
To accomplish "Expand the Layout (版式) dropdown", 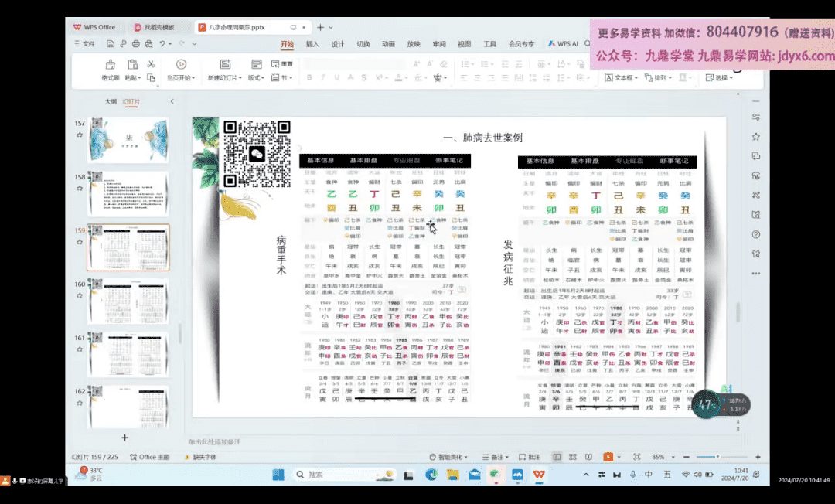I will click(255, 78).
